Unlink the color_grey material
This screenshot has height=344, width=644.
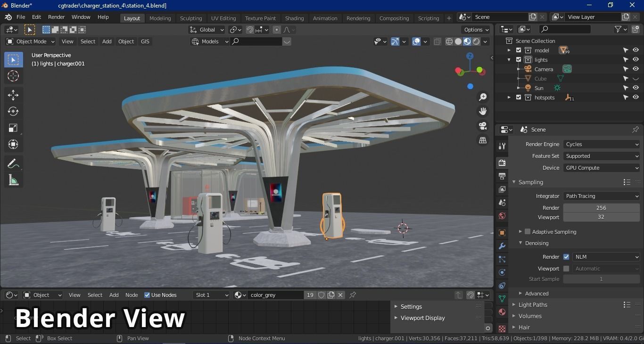point(340,295)
